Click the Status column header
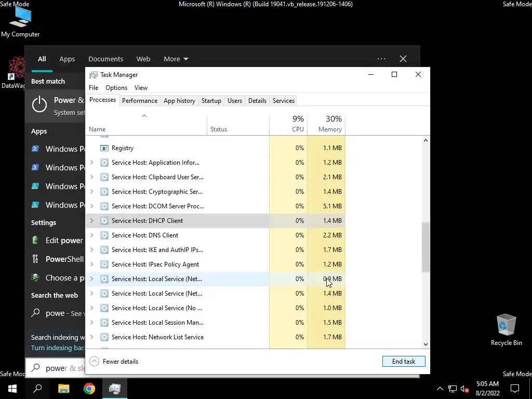532x399 pixels. pos(238,124)
